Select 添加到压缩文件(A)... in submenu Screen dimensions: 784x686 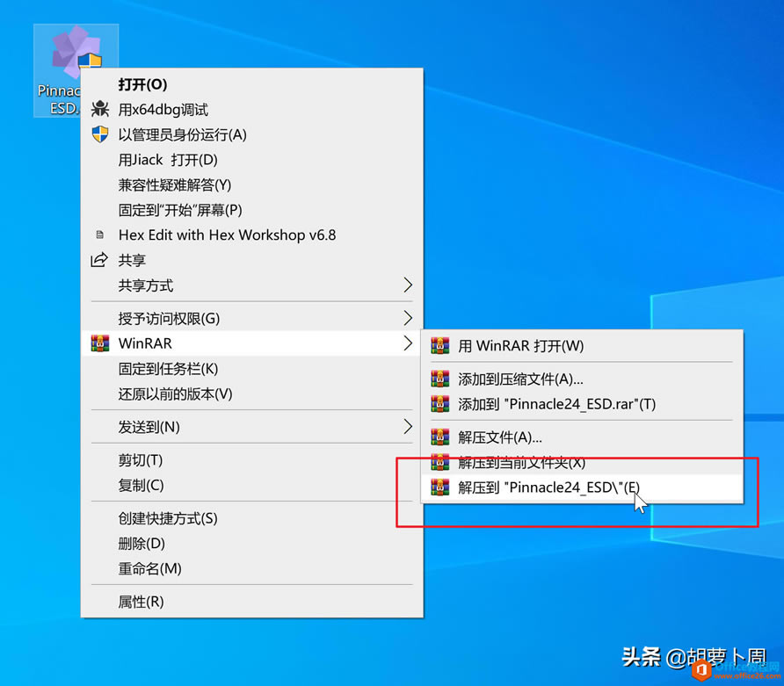tap(583, 379)
